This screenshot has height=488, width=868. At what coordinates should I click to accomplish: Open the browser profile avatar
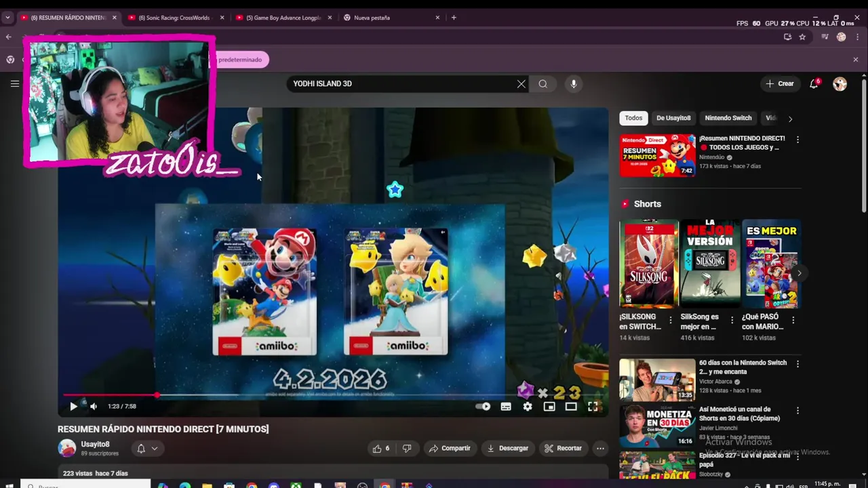(842, 37)
